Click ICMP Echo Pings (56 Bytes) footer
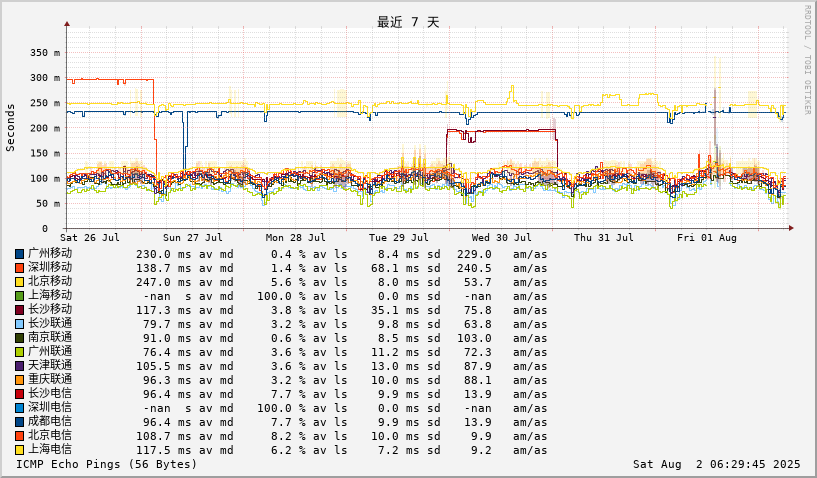The image size is (817, 478). pos(107,464)
